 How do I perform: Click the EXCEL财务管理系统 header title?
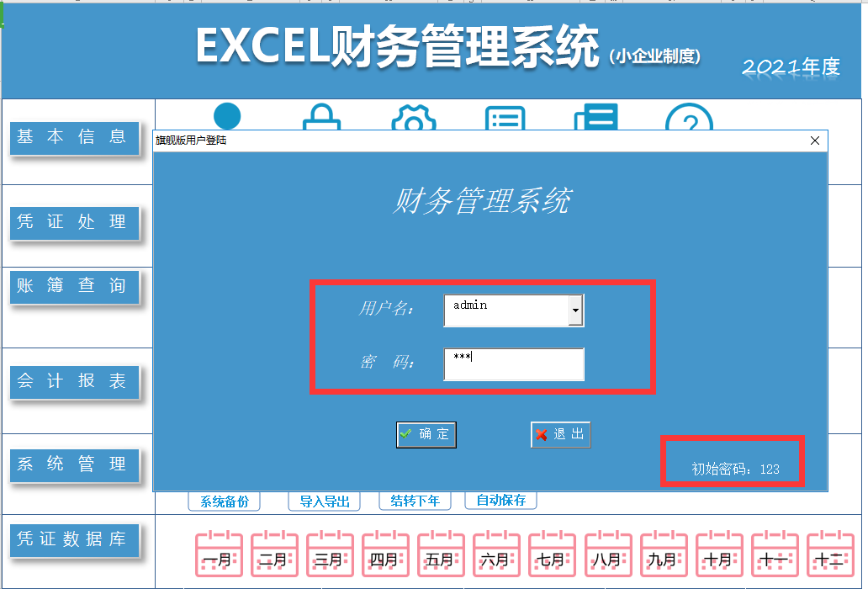click(398, 48)
